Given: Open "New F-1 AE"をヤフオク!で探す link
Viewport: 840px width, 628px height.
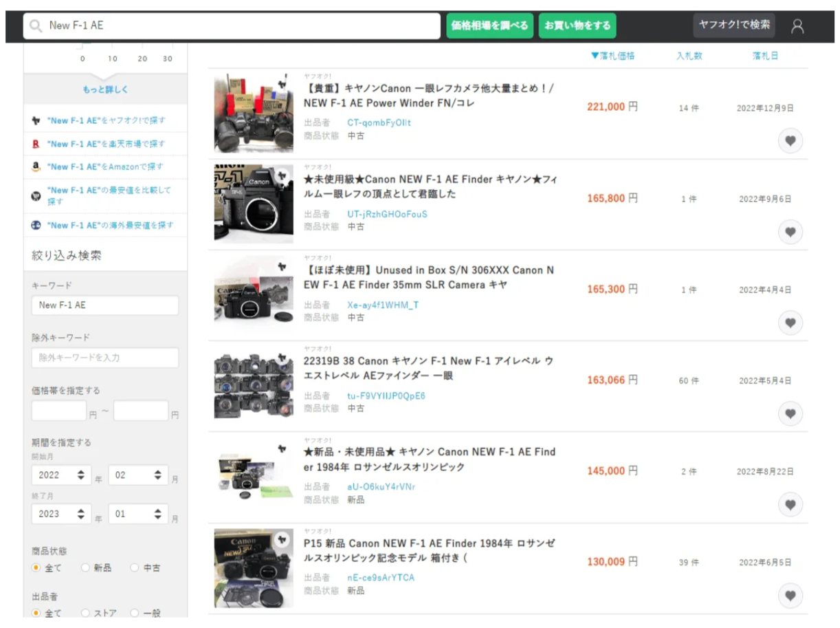Looking at the screenshot, I should pyautogui.click(x=107, y=120).
